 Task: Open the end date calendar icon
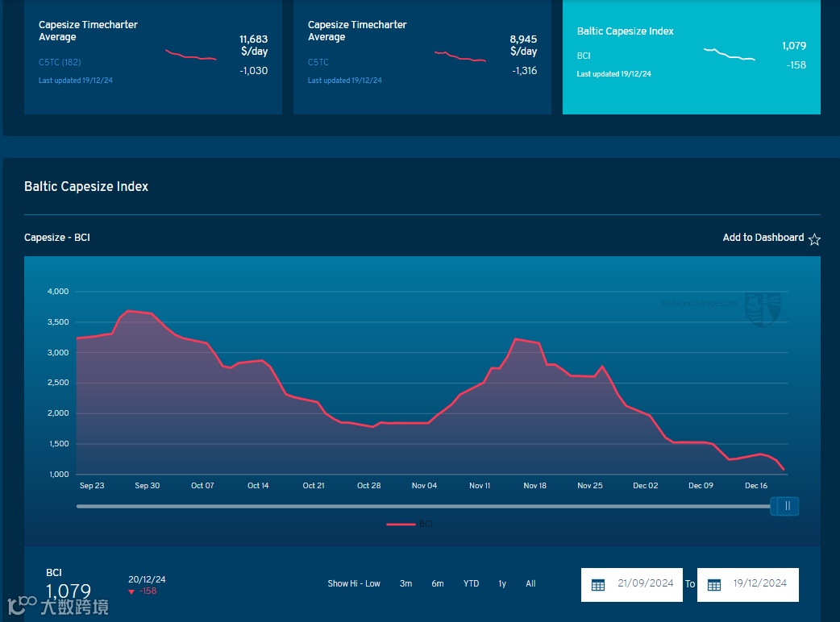point(714,584)
